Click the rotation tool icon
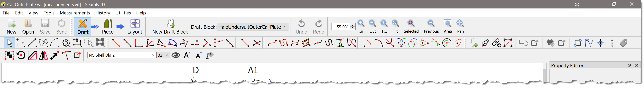Screen dimensions: 644x88 21,55
